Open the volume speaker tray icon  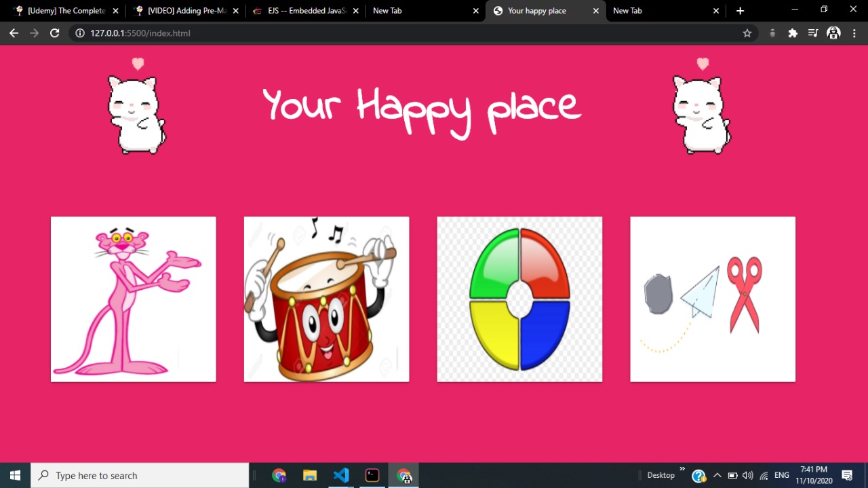pos(748,475)
